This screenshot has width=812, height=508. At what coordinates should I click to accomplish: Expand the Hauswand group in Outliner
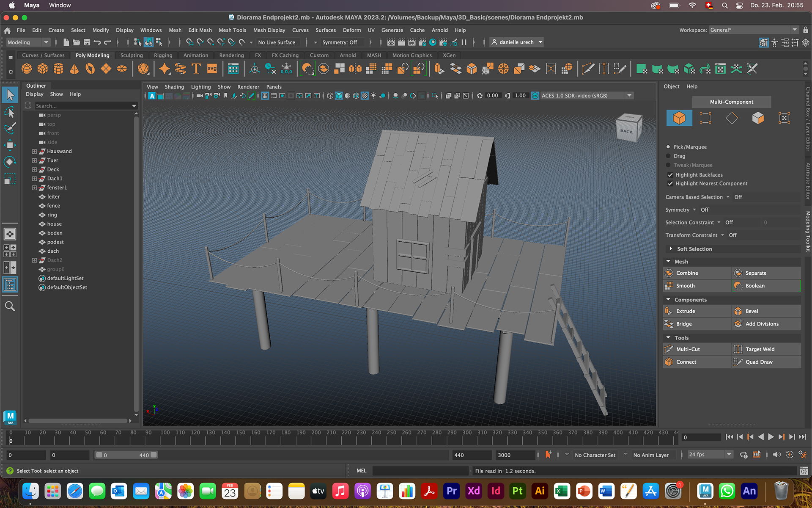click(x=34, y=152)
